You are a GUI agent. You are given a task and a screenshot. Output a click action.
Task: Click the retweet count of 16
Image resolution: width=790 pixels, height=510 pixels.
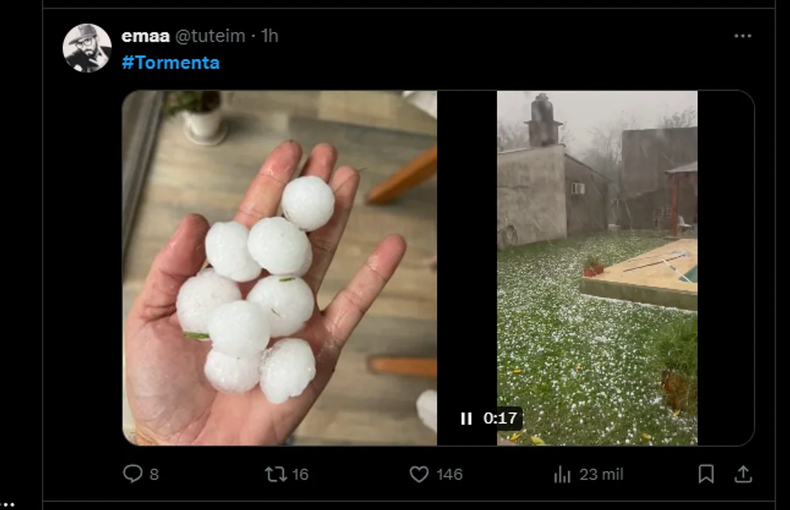299,474
